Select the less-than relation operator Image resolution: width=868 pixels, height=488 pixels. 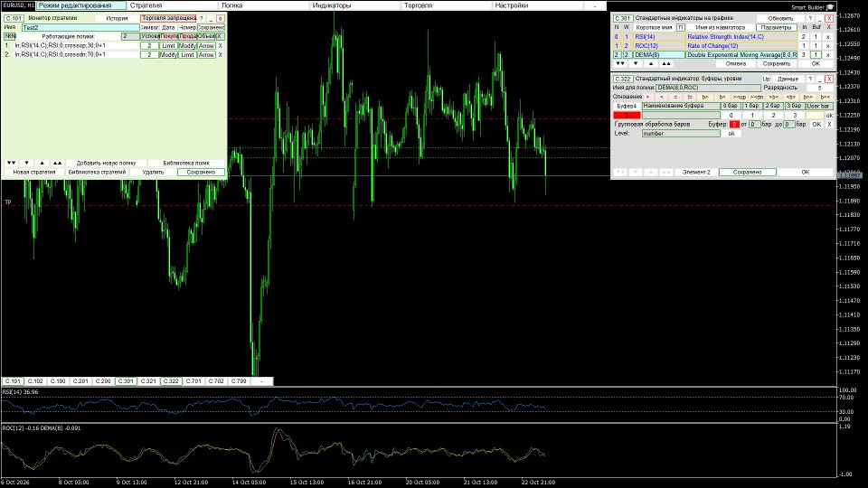click(x=662, y=97)
